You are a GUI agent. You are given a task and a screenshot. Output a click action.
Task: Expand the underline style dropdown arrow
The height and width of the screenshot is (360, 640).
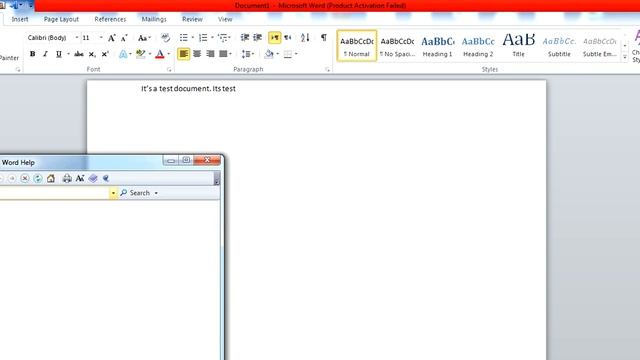[68, 54]
